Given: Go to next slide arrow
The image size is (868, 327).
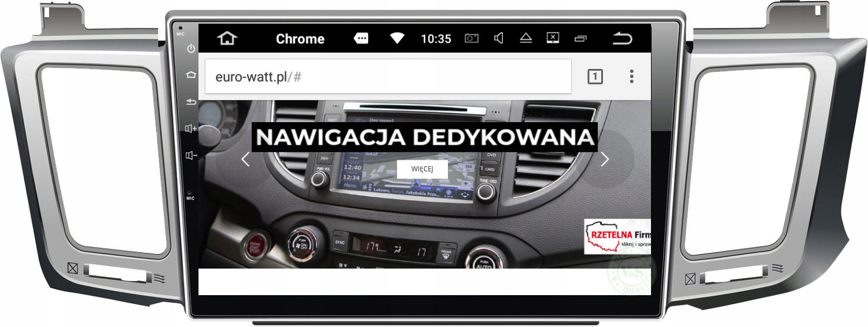Looking at the screenshot, I should coord(605,159).
